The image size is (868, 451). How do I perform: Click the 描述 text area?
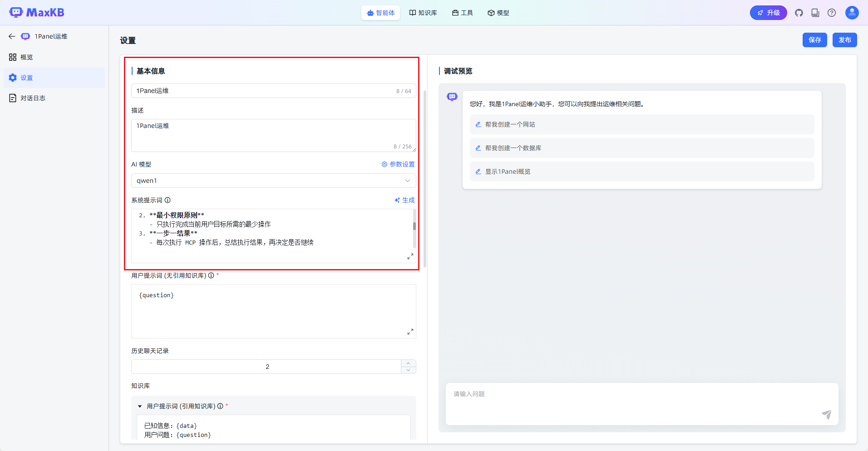pos(273,135)
